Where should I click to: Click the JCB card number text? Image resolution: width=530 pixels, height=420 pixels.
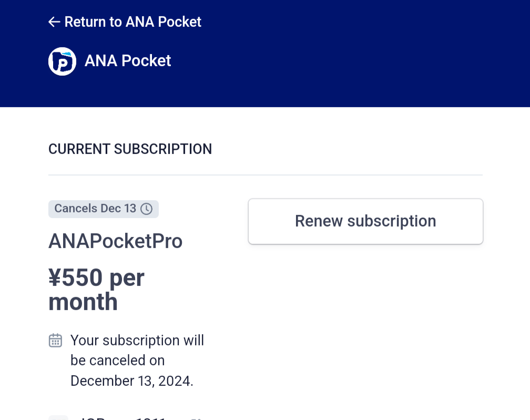(x=123, y=418)
